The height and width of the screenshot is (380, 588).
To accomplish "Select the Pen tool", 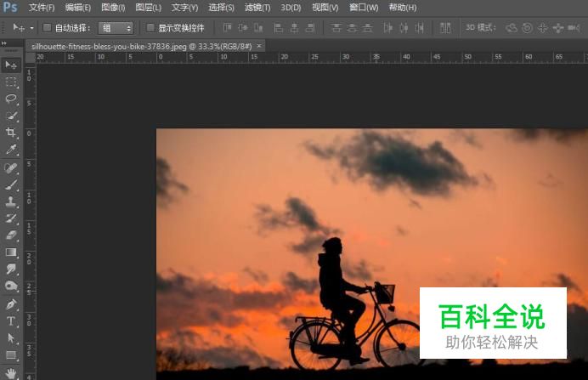I will [11, 304].
